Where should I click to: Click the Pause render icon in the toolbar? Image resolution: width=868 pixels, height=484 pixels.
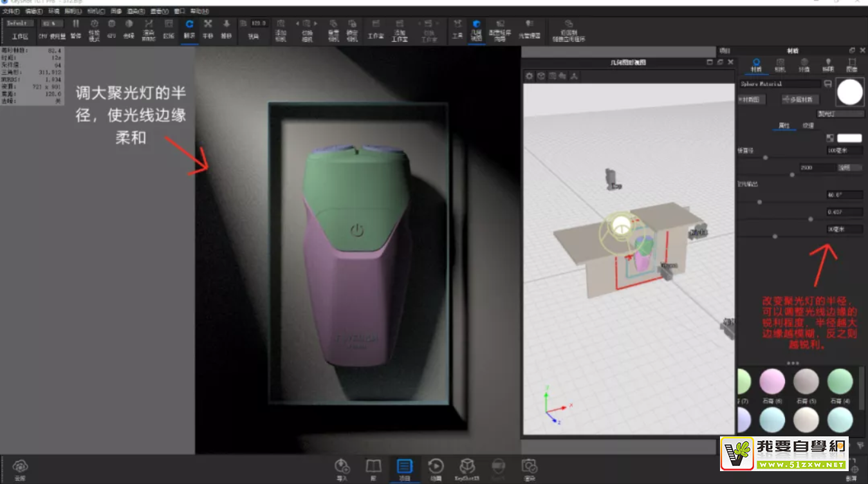click(x=76, y=28)
